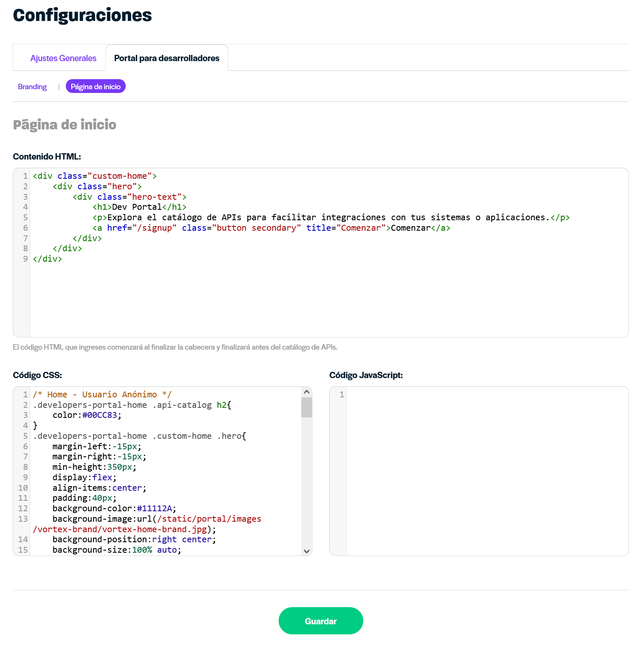Switch to the Ajustes Generales tab
This screenshot has height=649, width=644.
pos(63,58)
